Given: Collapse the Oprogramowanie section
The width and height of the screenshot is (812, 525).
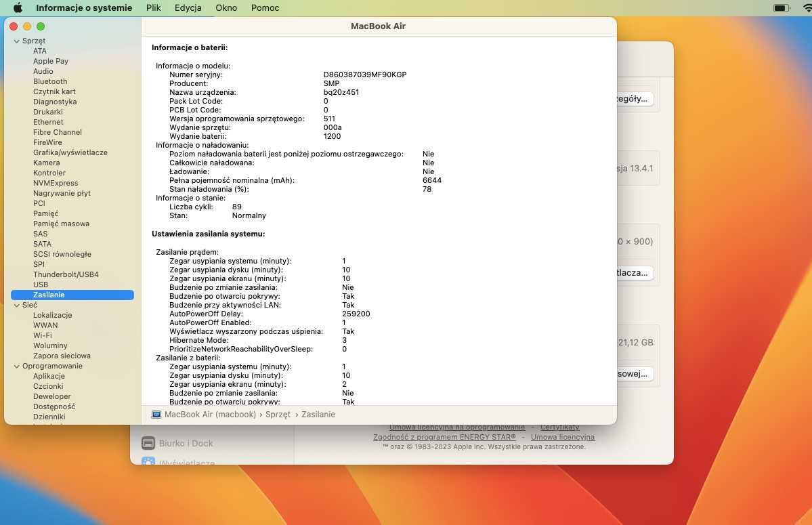Looking at the screenshot, I should click(x=16, y=366).
